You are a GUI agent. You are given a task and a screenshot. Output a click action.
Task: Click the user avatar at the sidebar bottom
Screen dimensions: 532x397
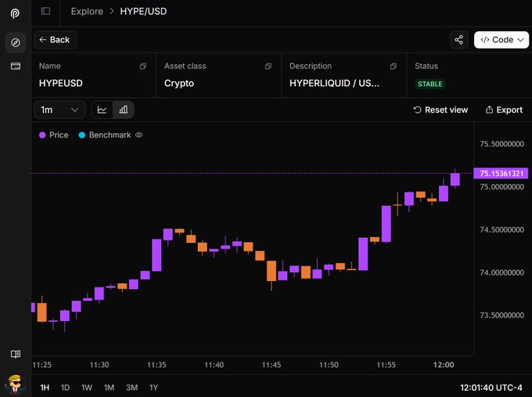tap(16, 384)
